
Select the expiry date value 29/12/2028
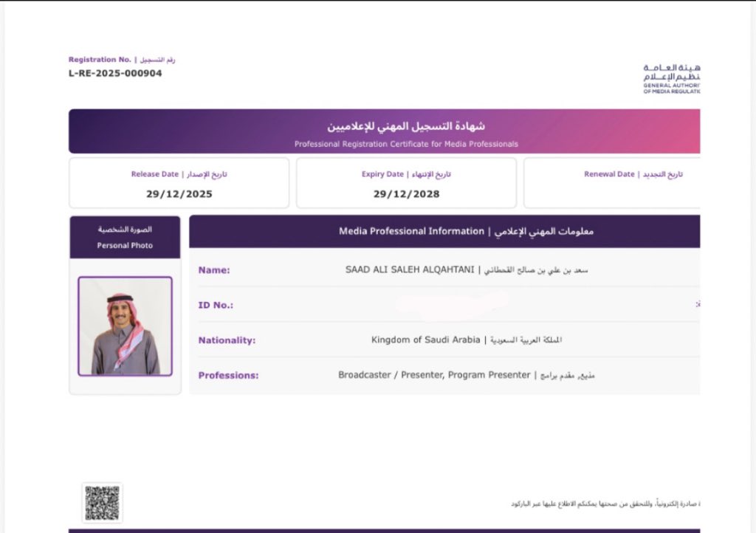[x=407, y=193]
